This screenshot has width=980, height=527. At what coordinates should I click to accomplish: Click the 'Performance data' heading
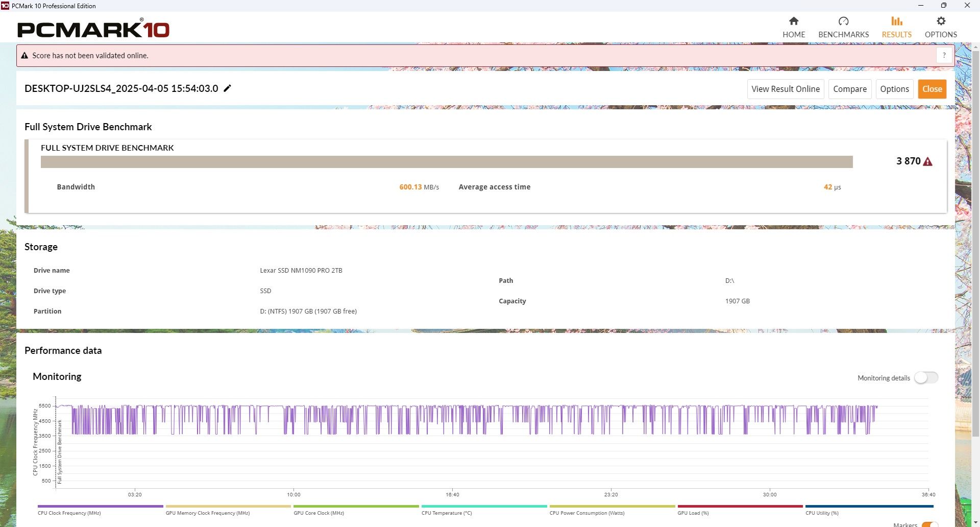pyautogui.click(x=63, y=350)
